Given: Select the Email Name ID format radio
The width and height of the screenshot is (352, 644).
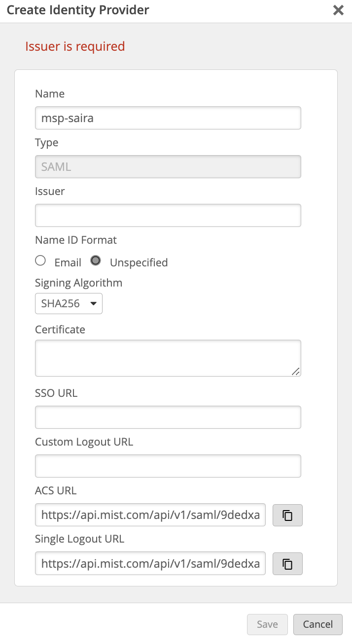Looking at the screenshot, I should pos(40,261).
